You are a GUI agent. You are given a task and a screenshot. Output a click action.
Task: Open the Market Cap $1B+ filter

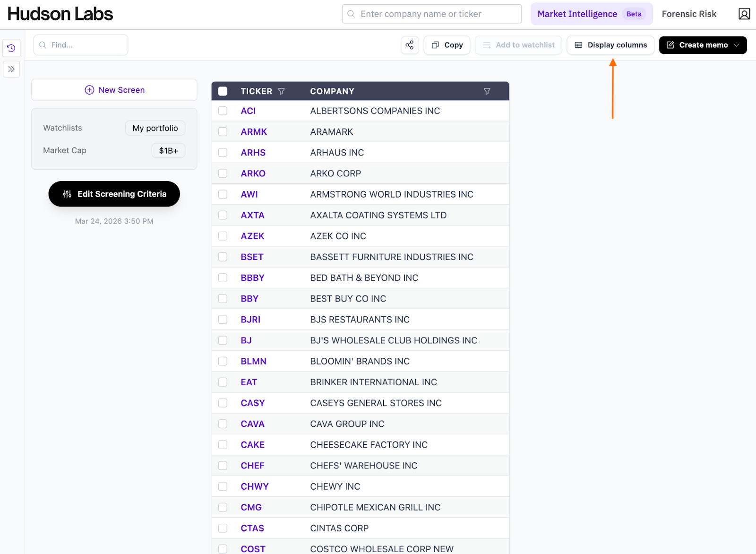(168, 151)
